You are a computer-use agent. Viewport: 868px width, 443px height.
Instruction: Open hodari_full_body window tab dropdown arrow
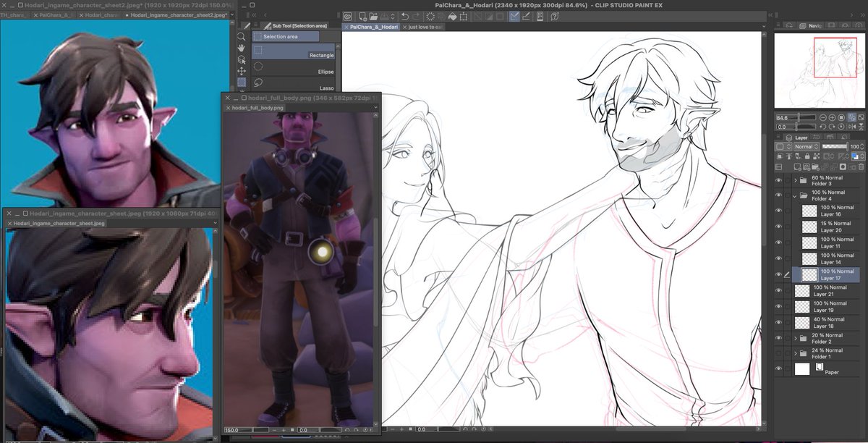pyautogui.click(x=375, y=107)
